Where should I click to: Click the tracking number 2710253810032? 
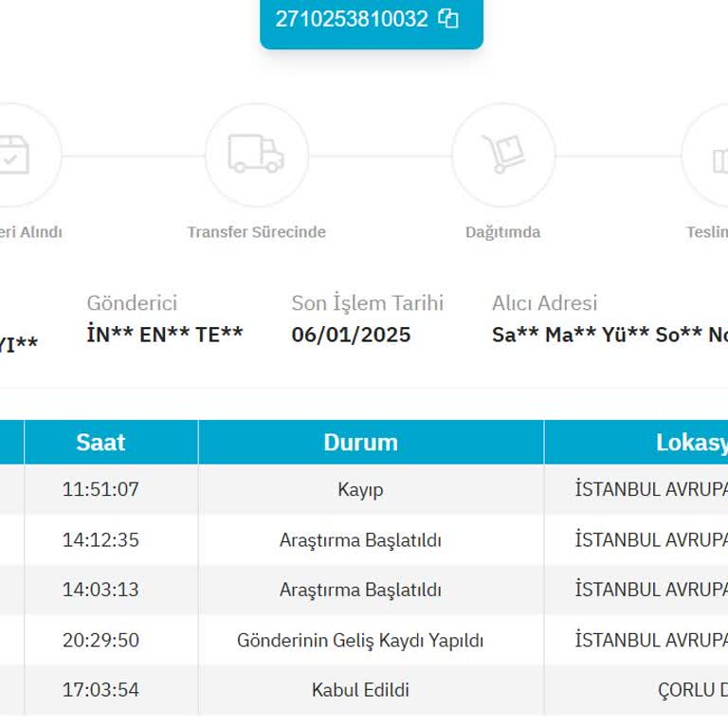click(x=352, y=19)
